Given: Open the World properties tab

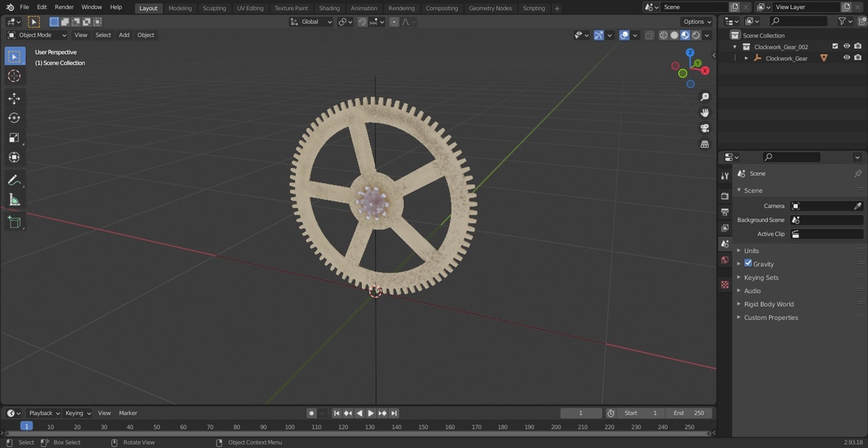Looking at the screenshot, I should click(x=725, y=260).
